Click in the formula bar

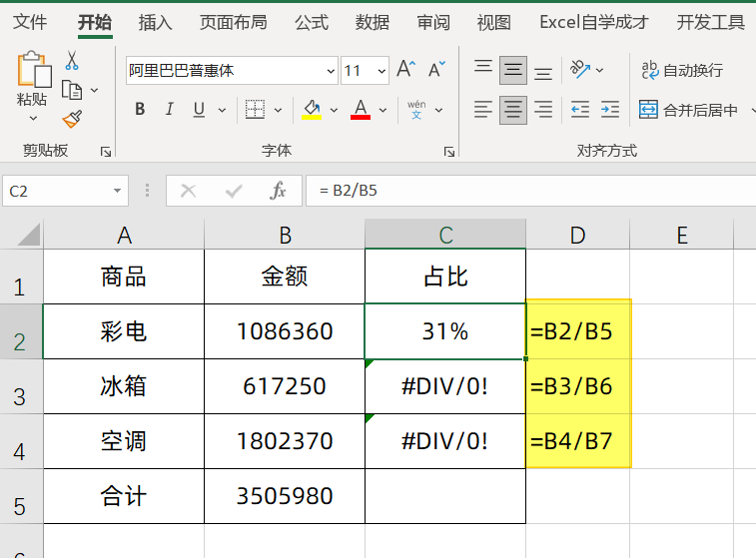[x=530, y=191]
